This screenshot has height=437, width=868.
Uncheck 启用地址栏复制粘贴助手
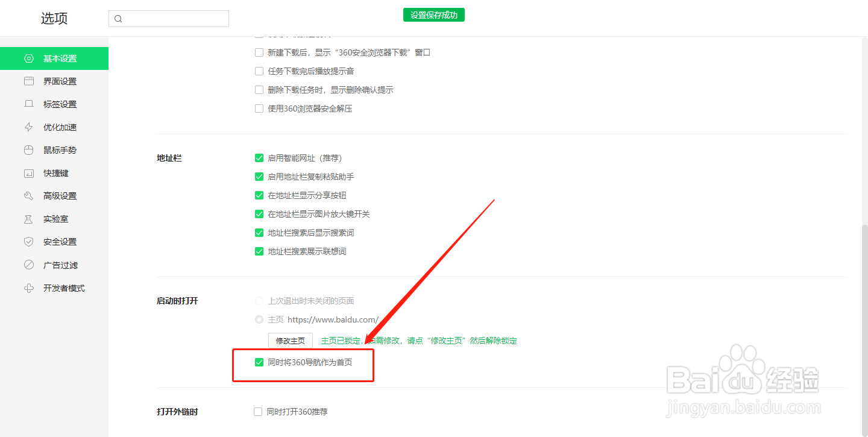click(259, 177)
